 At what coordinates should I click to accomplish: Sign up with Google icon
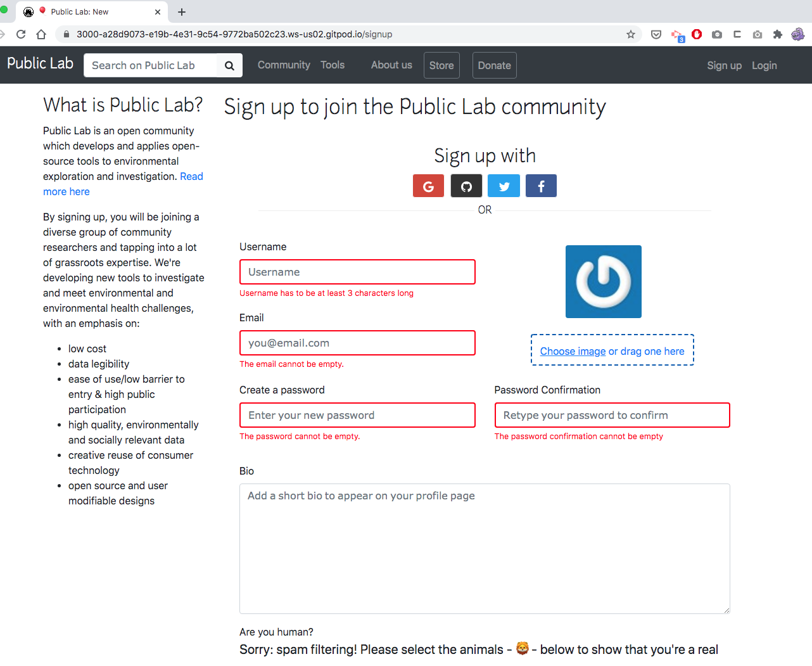(x=428, y=186)
